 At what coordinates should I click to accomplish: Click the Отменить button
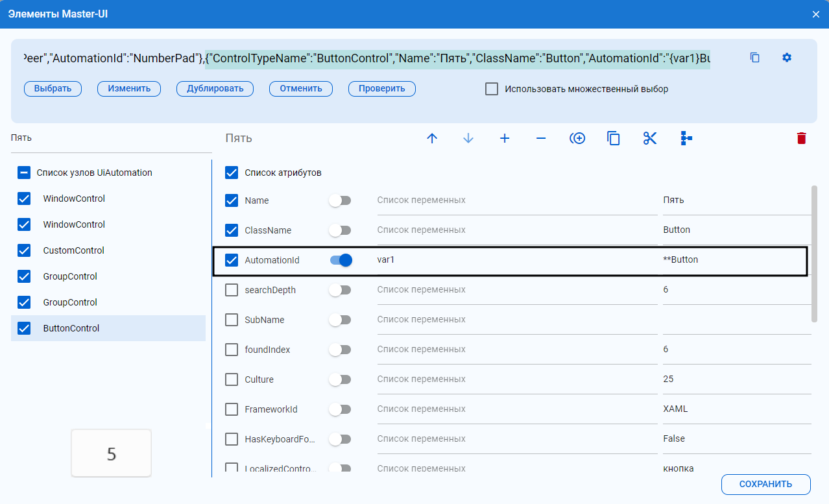pos(301,89)
